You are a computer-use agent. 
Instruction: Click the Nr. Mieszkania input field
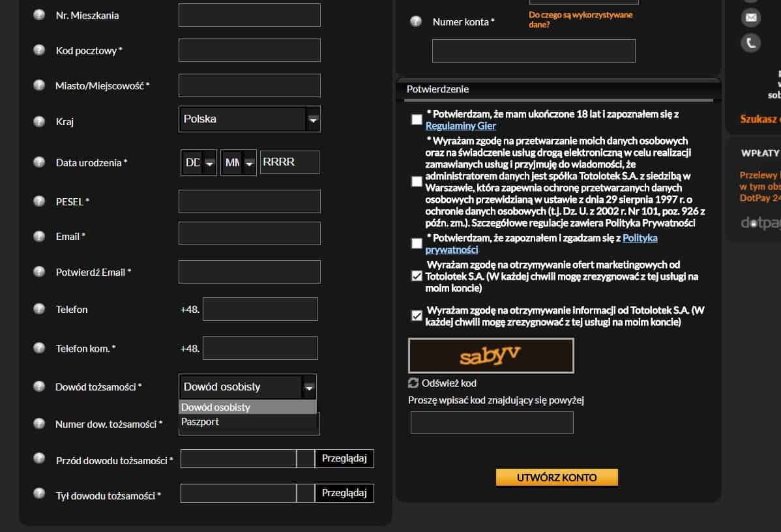250,15
